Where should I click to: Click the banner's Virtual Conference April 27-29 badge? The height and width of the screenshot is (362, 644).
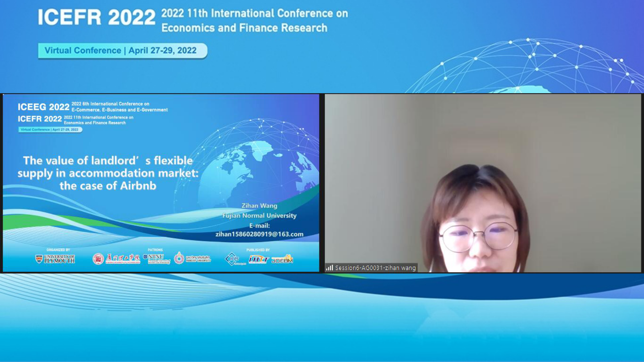122,51
